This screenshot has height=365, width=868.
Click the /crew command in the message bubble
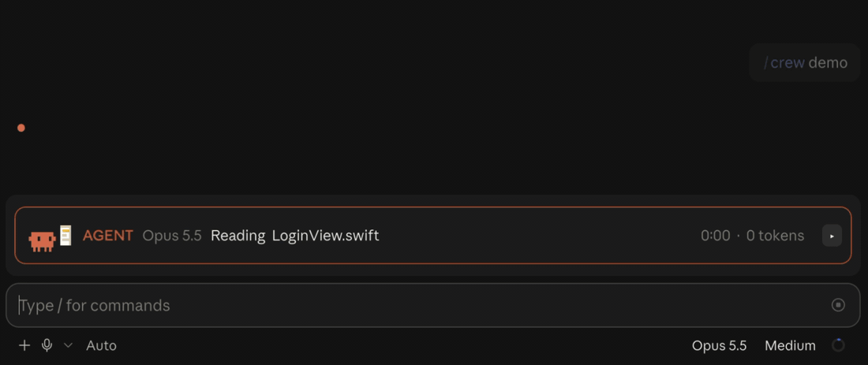[x=784, y=62]
